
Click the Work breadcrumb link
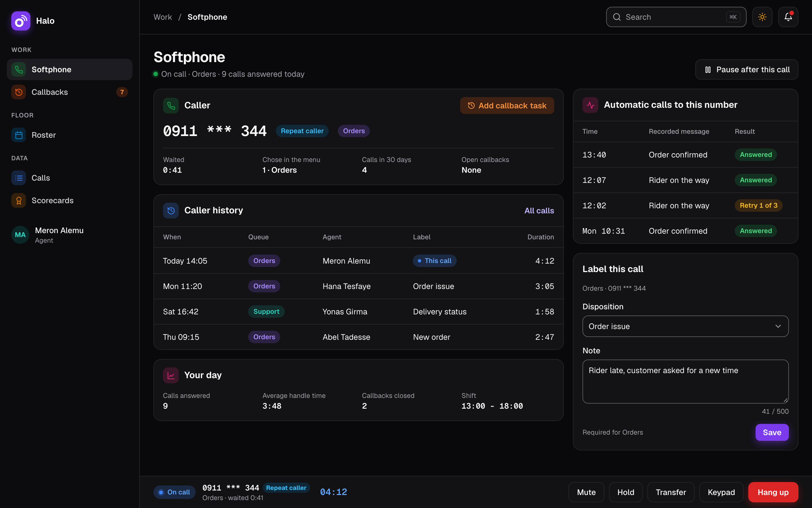point(163,17)
